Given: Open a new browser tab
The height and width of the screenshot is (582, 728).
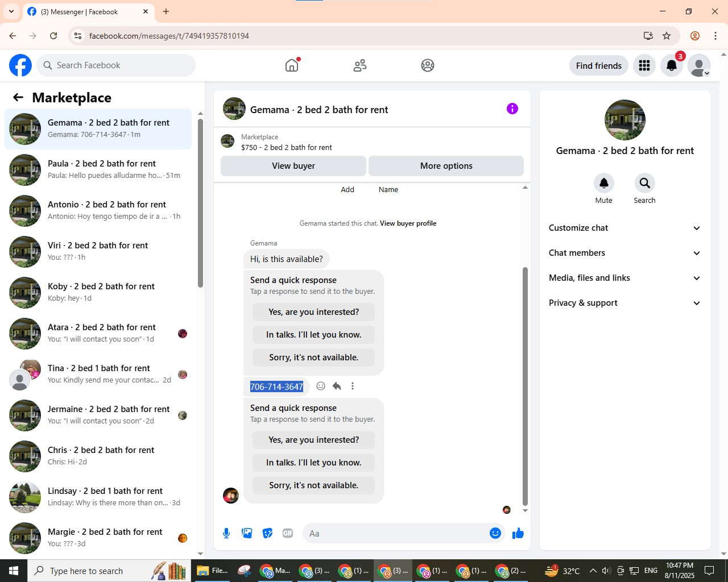Looking at the screenshot, I should coord(166,11).
